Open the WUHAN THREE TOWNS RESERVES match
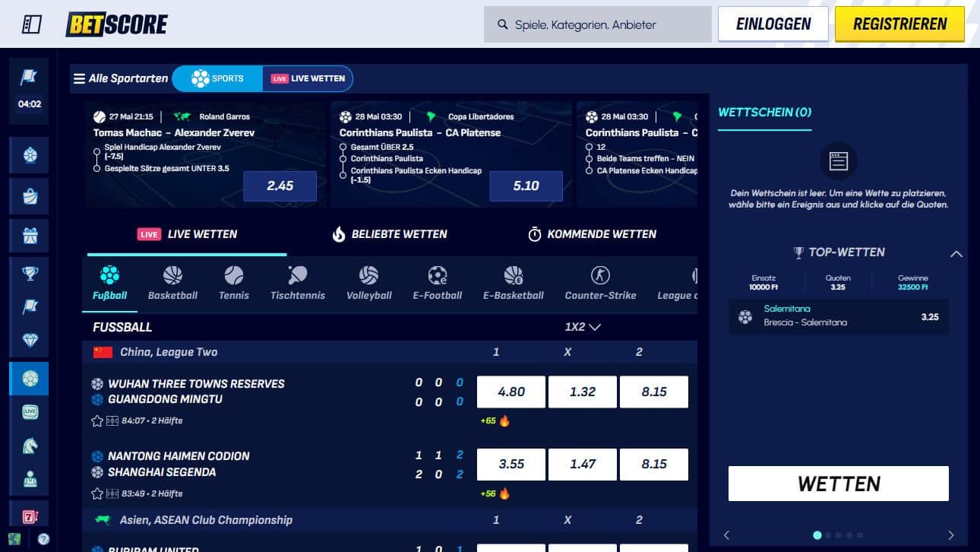Screen dimensions: 980x552 tap(196, 384)
